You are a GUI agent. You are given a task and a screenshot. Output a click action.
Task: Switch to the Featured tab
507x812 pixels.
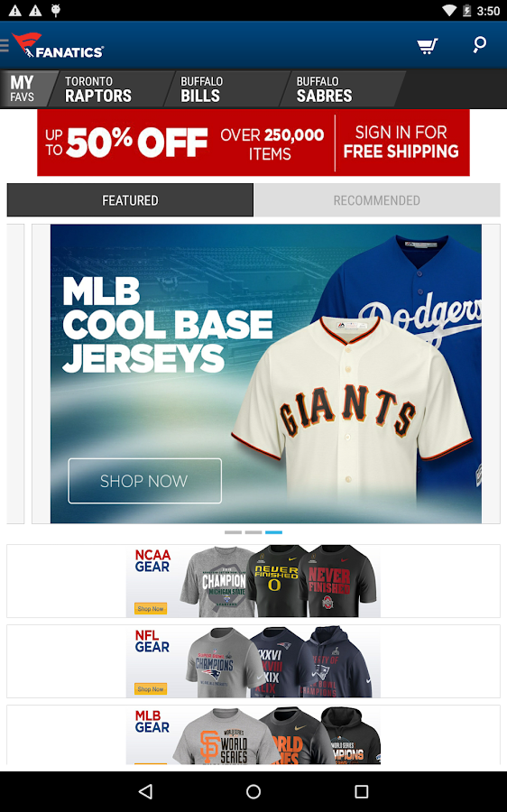(x=130, y=200)
